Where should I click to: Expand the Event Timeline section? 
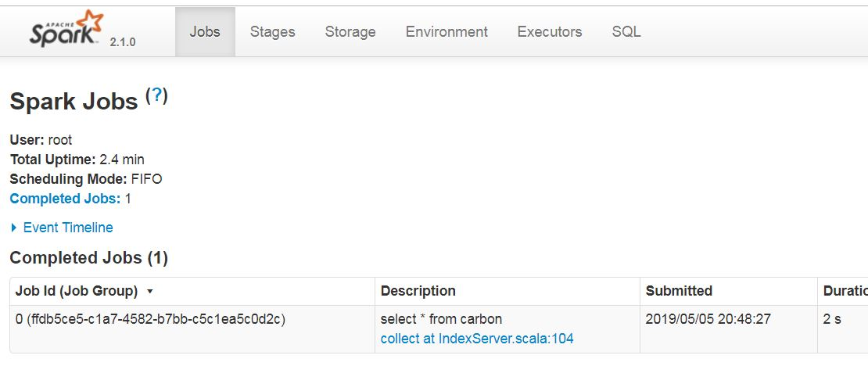67,228
